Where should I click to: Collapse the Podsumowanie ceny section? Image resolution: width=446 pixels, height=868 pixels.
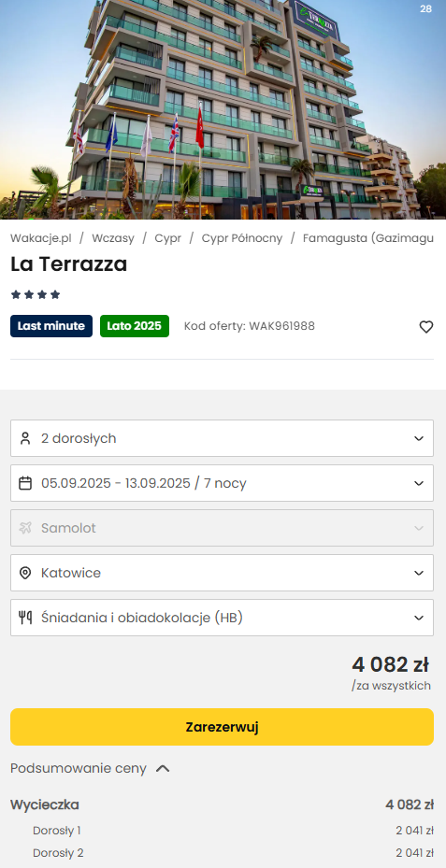[x=91, y=768]
